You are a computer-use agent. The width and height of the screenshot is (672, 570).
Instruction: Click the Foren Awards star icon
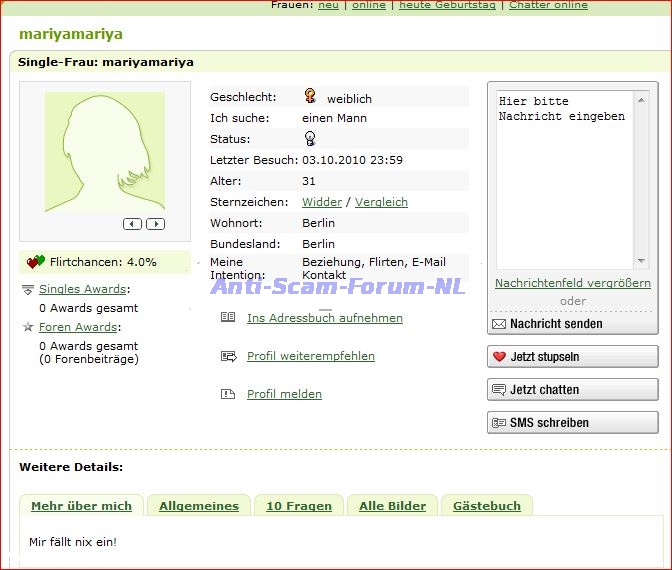coord(28,327)
